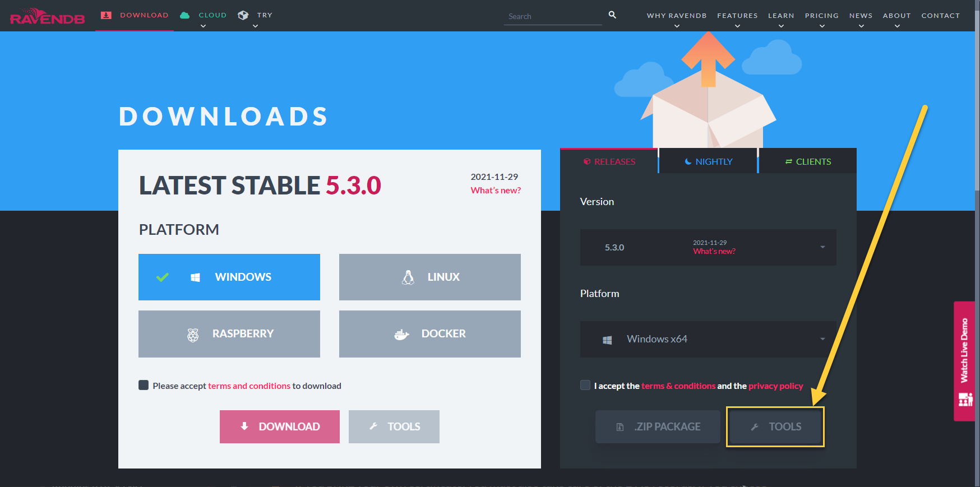Expand the TRY menu chevron

(x=256, y=26)
